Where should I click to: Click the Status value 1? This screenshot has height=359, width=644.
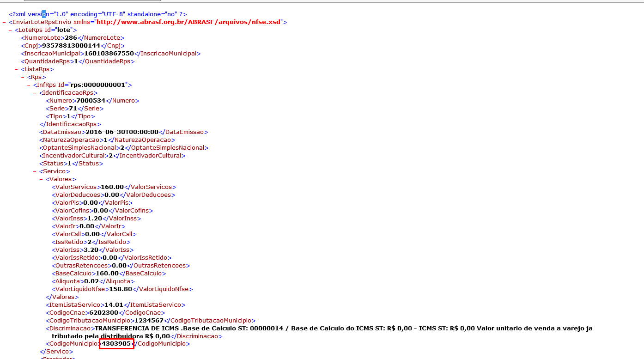(x=70, y=164)
